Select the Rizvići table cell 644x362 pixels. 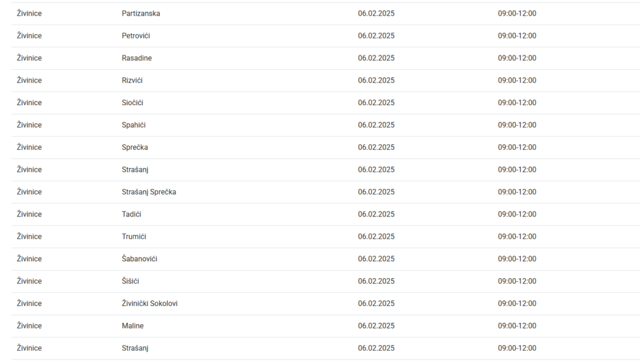132,81
